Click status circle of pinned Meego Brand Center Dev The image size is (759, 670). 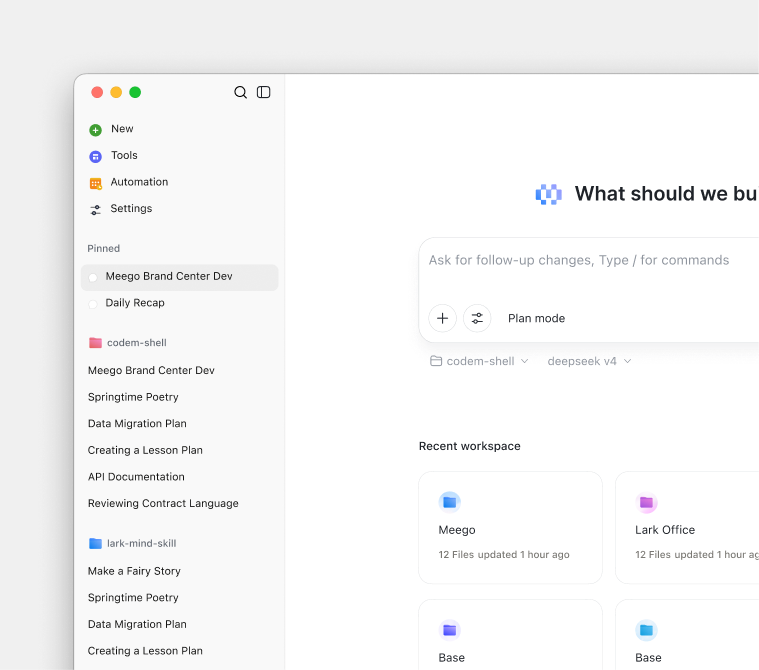click(x=93, y=277)
